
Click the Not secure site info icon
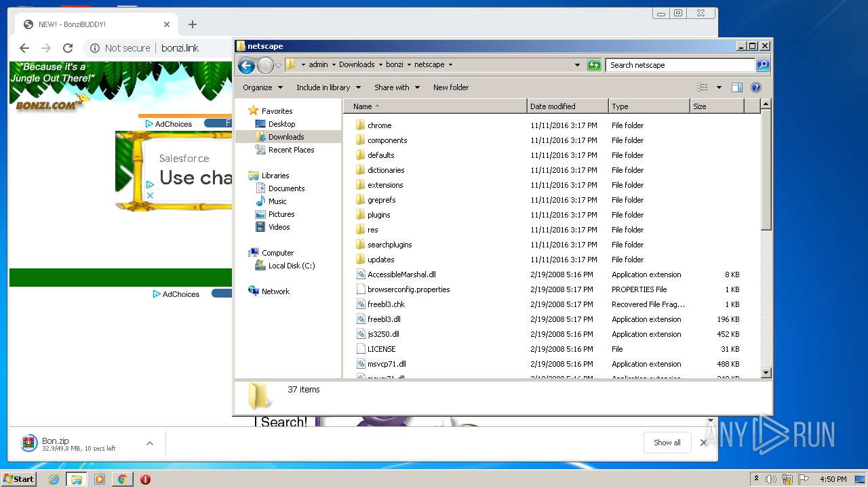point(95,48)
